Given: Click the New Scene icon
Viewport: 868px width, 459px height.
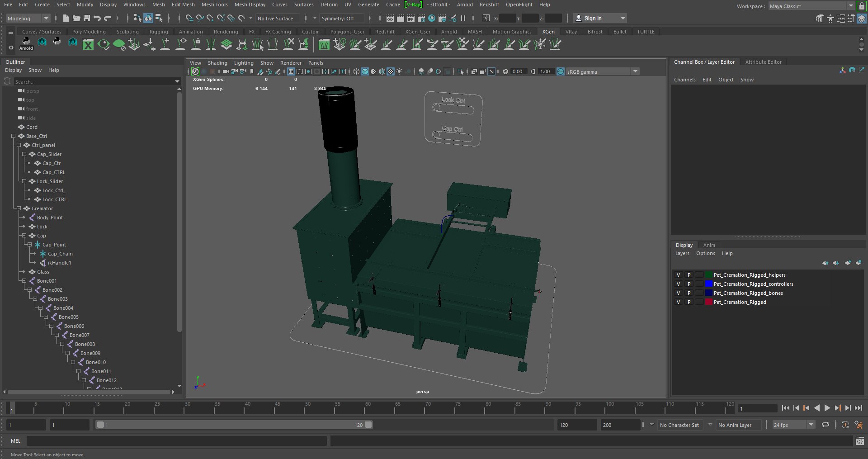Looking at the screenshot, I should (66, 18).
